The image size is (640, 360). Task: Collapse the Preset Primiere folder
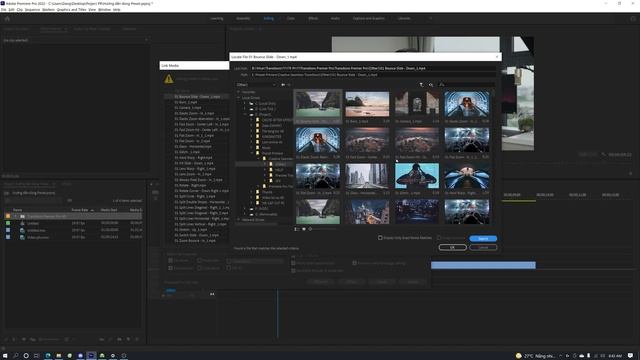pos(252,153)
